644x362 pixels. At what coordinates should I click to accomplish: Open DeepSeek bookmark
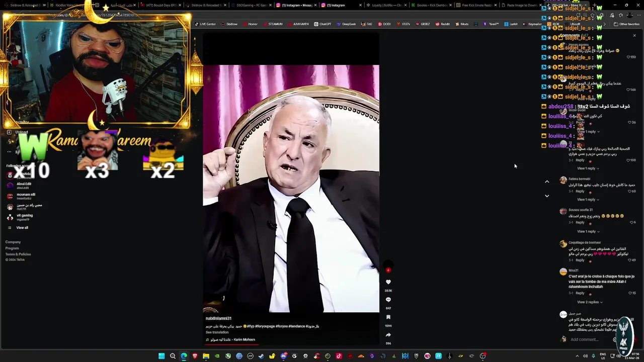(x=346, y=24)
